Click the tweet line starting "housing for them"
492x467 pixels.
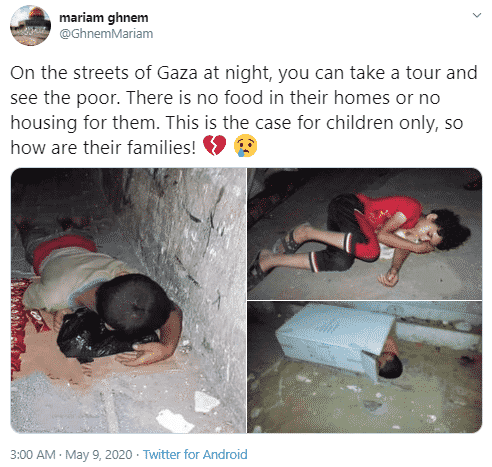point(237,123)
